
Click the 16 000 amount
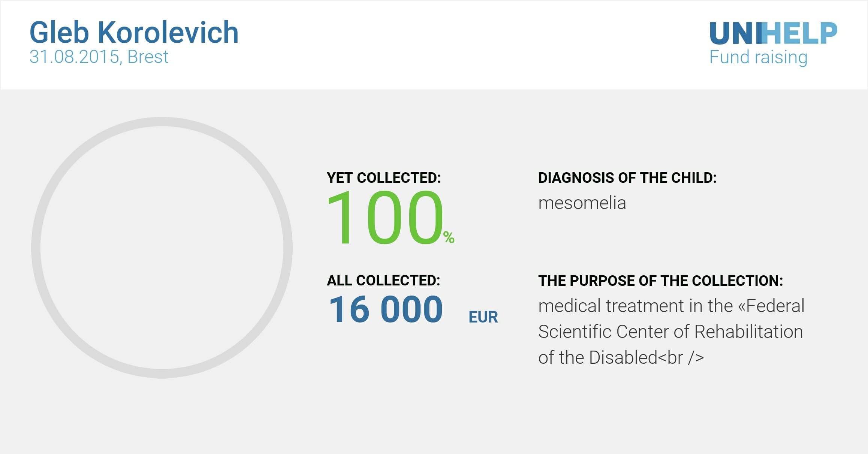[386, 309]
